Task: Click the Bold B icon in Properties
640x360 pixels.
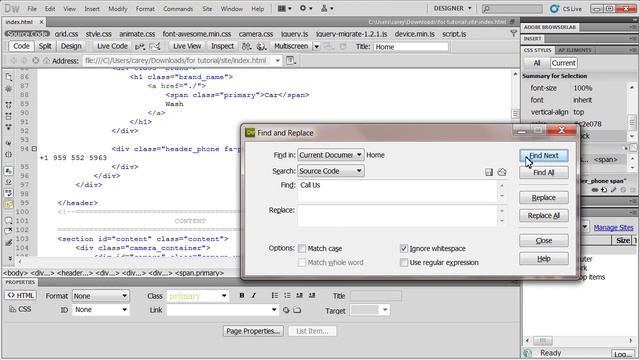Action: (242, 295)
